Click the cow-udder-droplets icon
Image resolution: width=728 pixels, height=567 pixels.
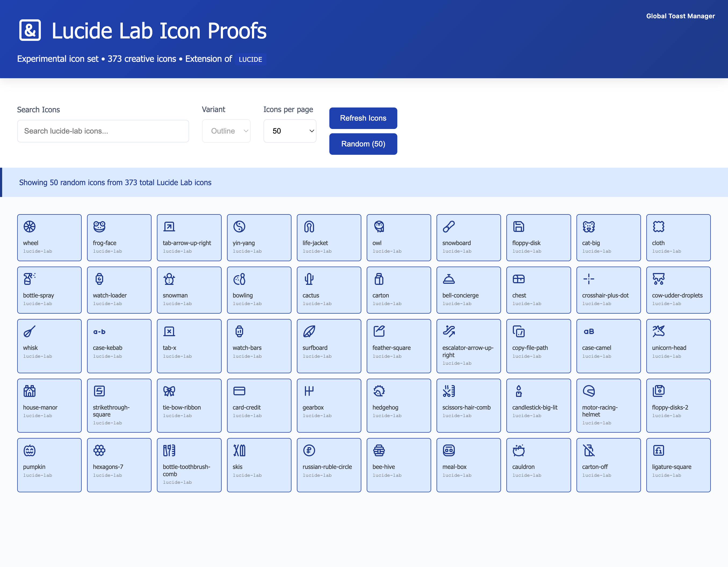click(659, 279)
